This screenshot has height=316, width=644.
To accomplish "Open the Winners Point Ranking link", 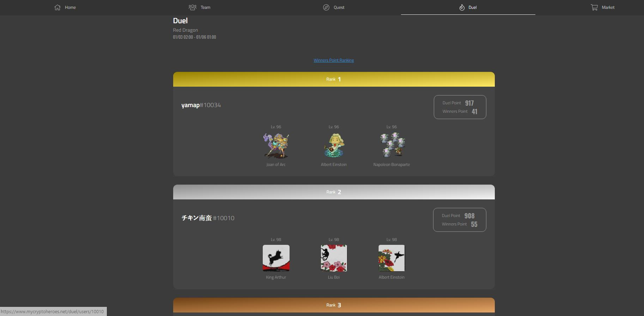I will [x=334, y=60].
